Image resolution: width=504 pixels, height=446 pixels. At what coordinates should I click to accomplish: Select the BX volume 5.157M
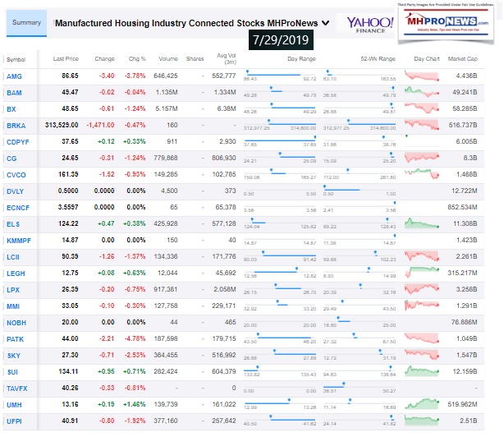[x=167, y=108]
